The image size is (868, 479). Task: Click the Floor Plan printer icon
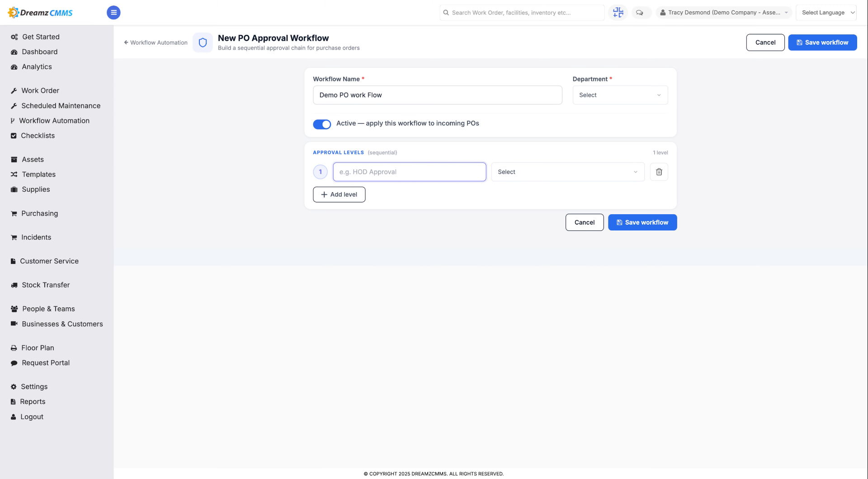14,348
